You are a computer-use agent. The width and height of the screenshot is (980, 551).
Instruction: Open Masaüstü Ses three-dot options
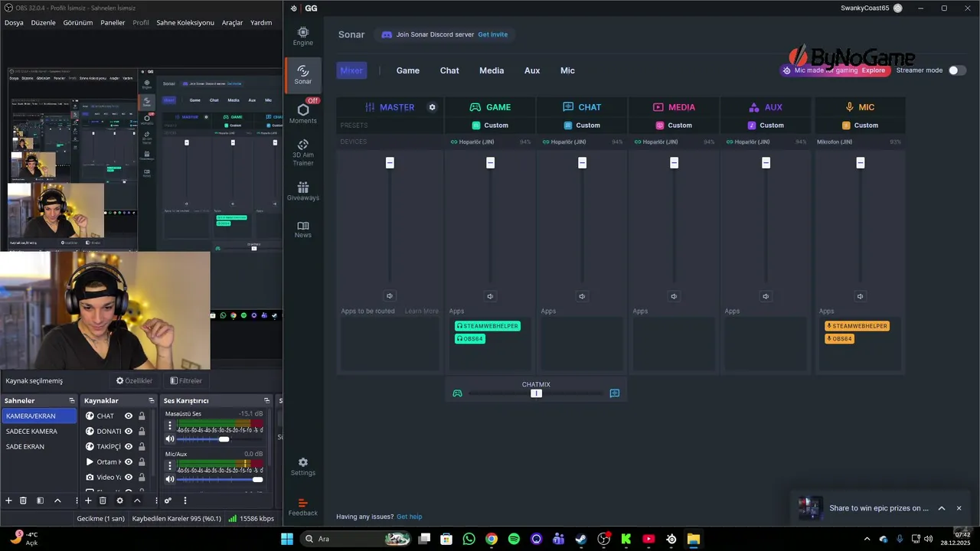tap(170, 425)
